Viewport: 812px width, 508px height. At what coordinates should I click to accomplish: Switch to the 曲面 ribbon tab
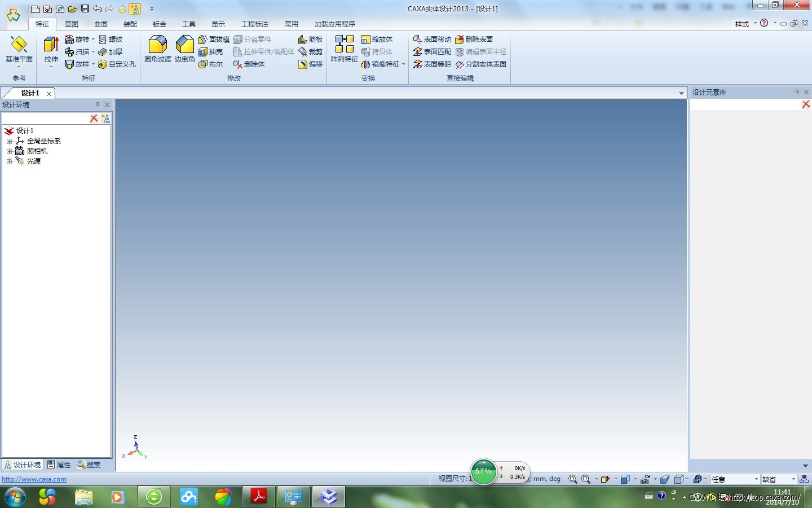point(101,24)
